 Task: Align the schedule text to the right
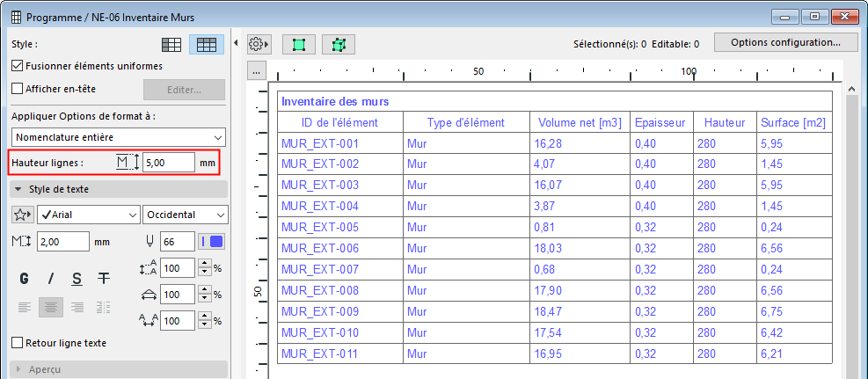coord(77,307)
